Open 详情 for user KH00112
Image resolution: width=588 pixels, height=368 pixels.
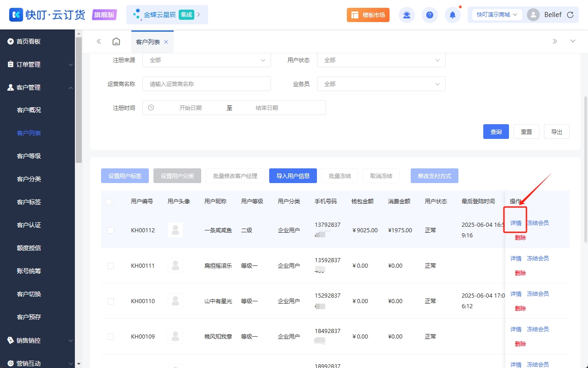coord(516,223)
